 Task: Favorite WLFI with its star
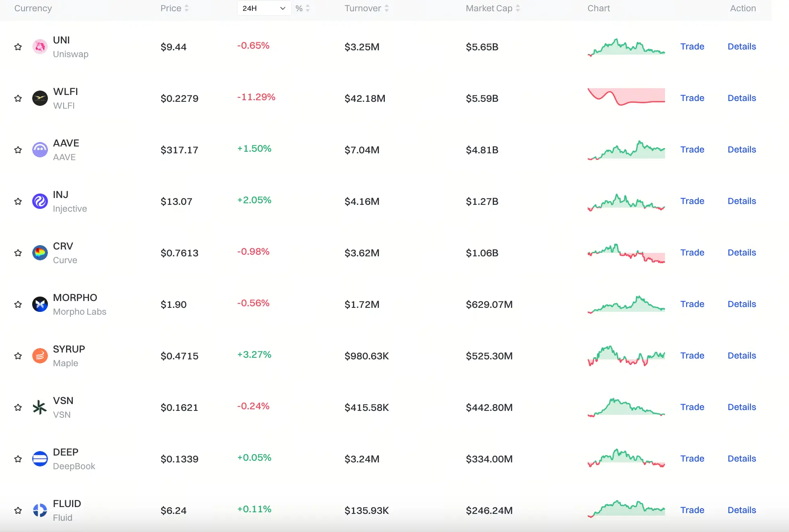pyautogui.click(x=18, y=98)
